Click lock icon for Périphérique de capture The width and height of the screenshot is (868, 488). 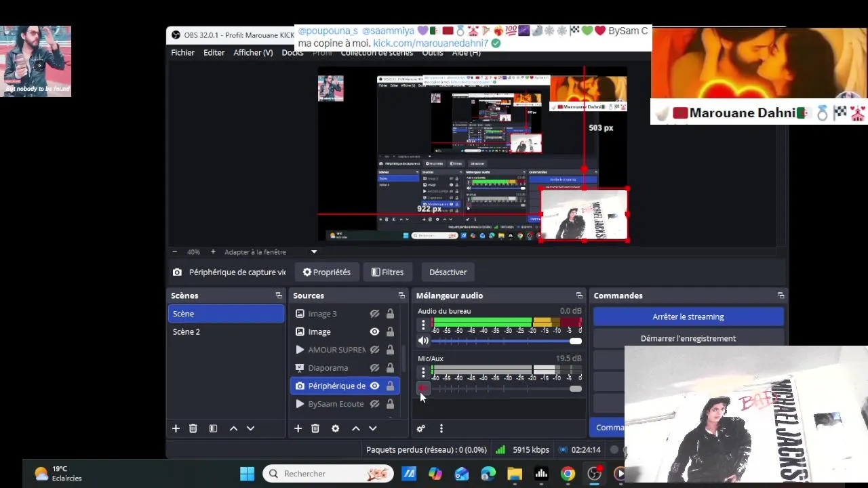click(x=390, y=386)
